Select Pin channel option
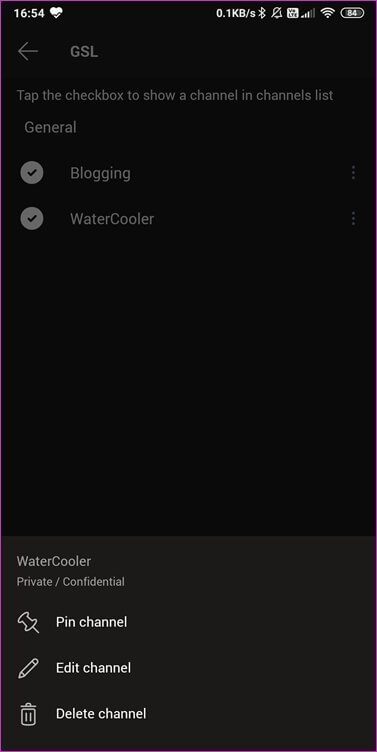The height and width of the screenshot is (752, 377). pyautogui.click(x=92, y=623)
